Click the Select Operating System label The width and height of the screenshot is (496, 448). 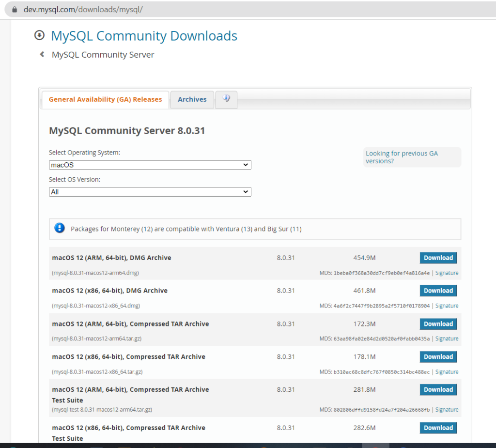[84, 153]
